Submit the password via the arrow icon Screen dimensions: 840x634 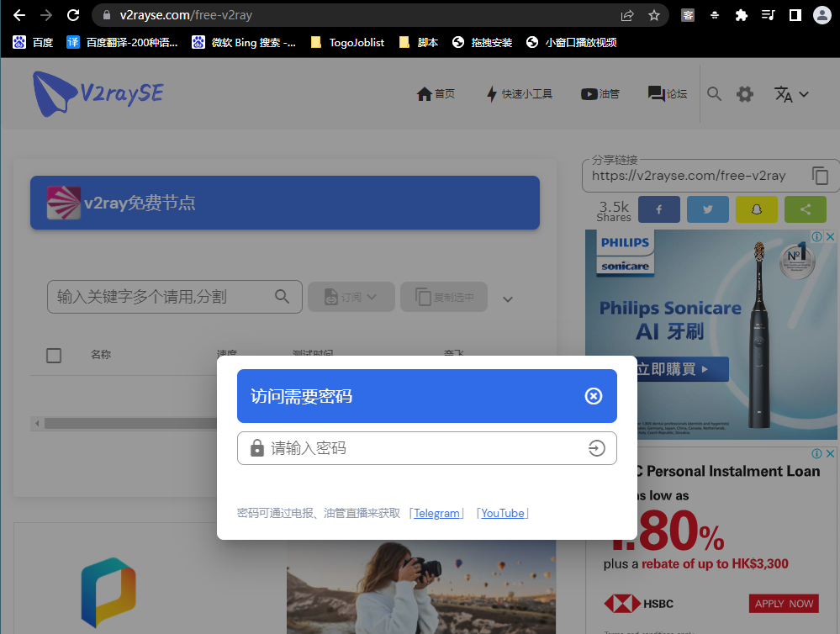(597, 448)
